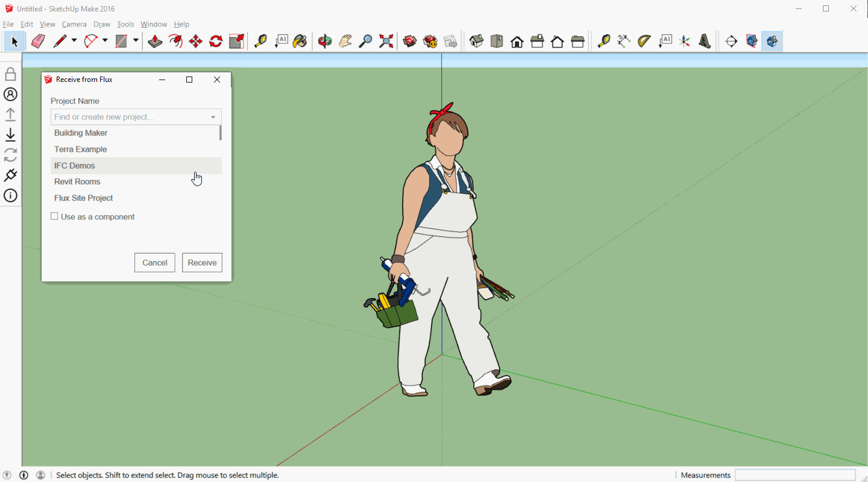Screen dimensions: 868x482
Task: Enable Use as a component checkbox
Action: [x=54, y=216]
